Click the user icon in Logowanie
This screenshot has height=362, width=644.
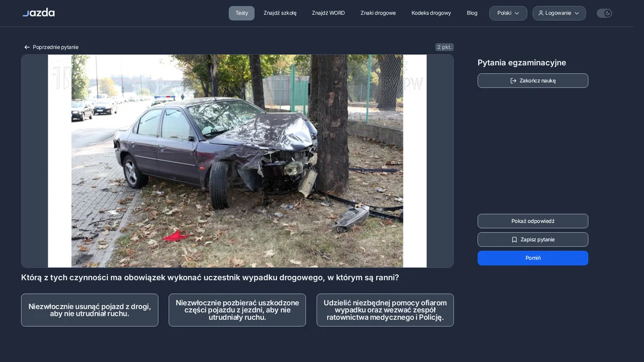tap(541, 13)
